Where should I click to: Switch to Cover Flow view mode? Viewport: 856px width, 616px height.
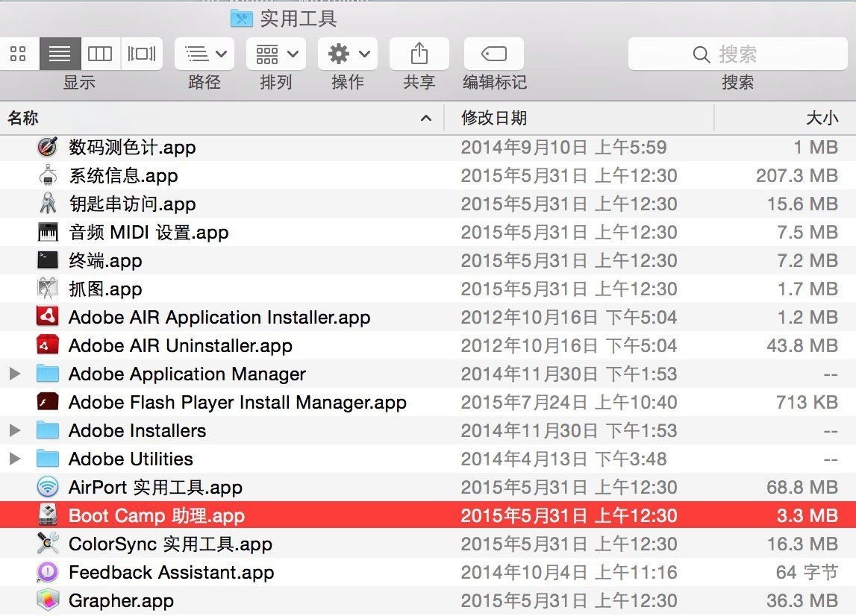(141, 54)
